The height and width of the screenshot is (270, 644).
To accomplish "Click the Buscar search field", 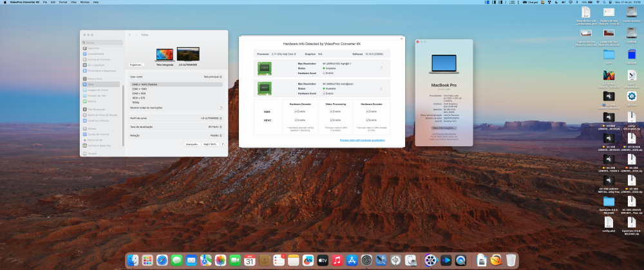I will tap(102, 43).
